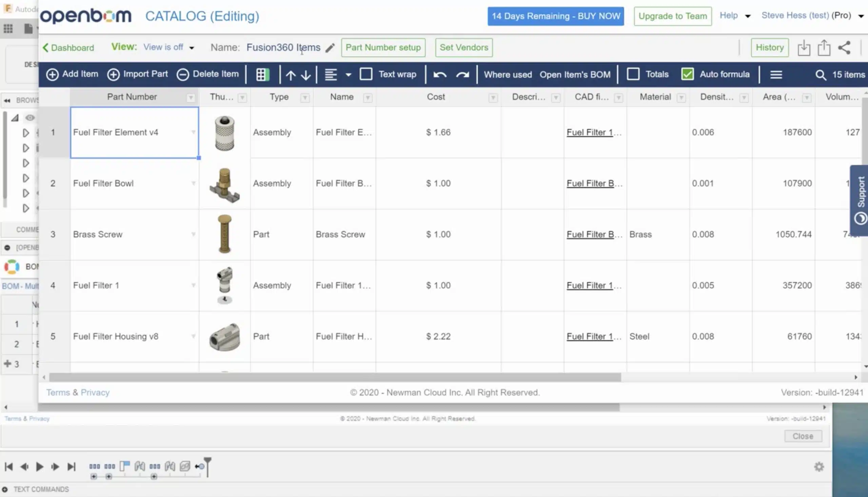Open the Type column filter dropdown

[305, 98]
